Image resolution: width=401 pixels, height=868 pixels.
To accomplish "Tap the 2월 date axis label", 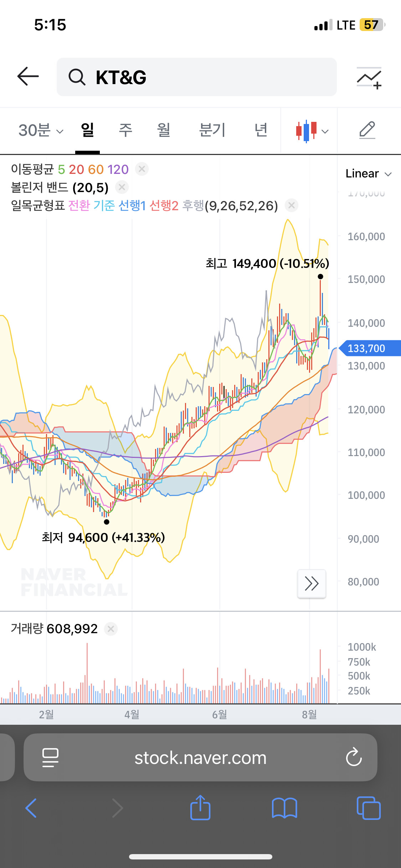I will [x=46, y=714].
